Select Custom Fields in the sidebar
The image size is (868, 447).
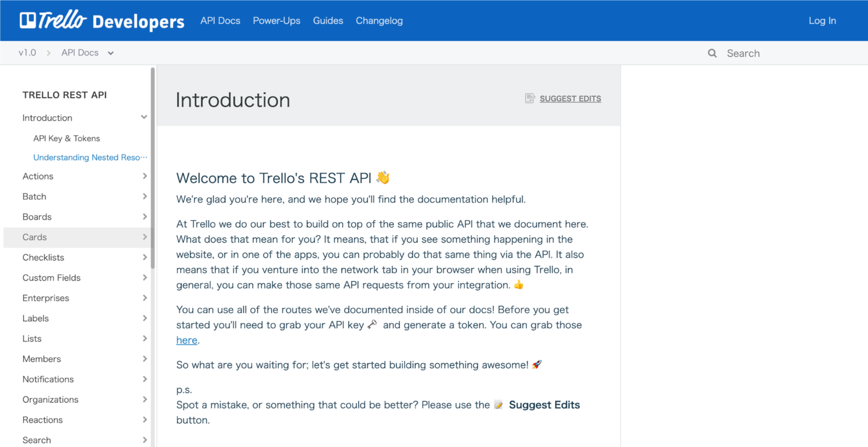pos(51,278)
